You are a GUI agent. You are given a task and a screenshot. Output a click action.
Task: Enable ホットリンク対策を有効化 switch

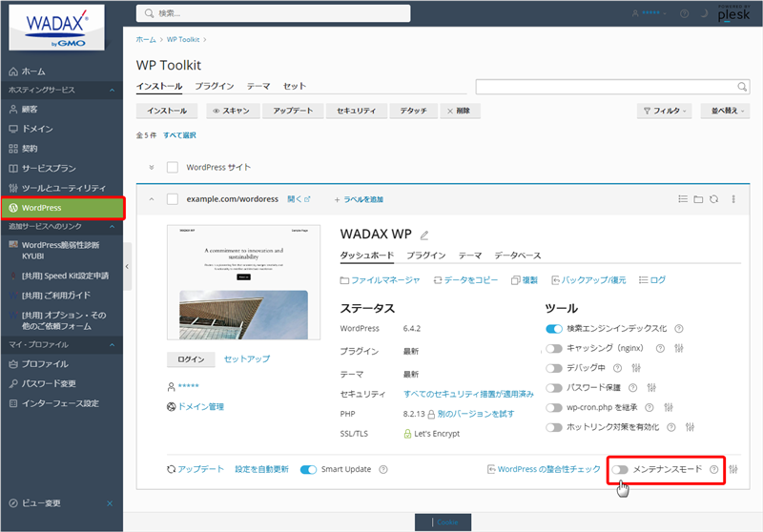click(554, 427)
